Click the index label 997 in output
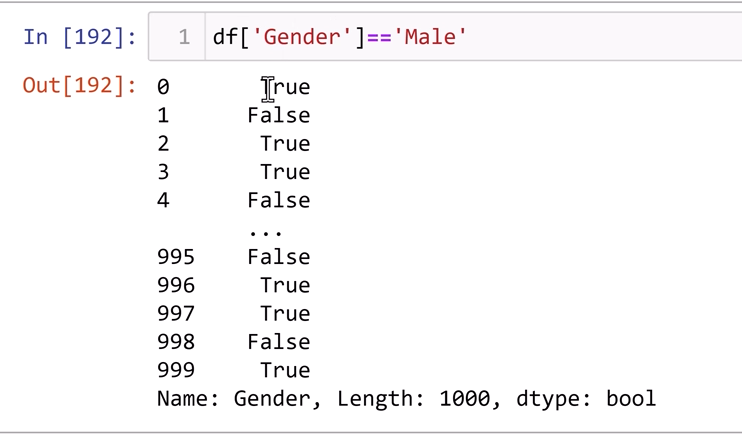742x436 pixels. coord(176,314)
